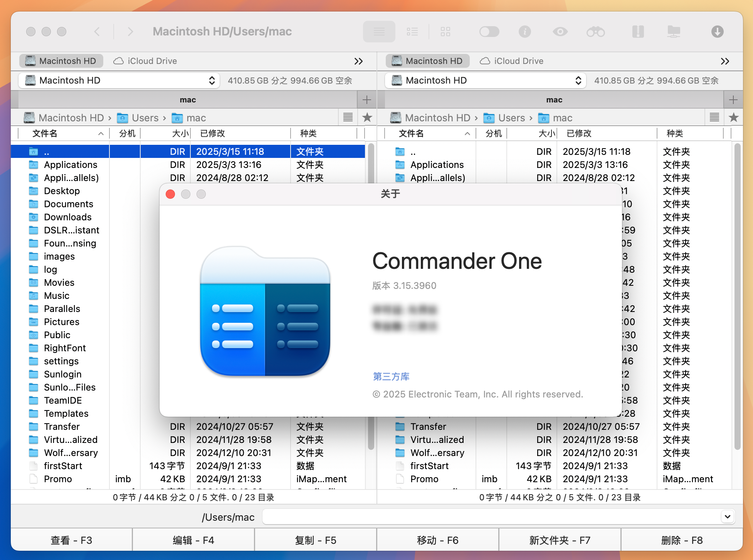This screenshot has height=560, width=753.
Task: Select the right panel mac tab
Action: point(554,100)
